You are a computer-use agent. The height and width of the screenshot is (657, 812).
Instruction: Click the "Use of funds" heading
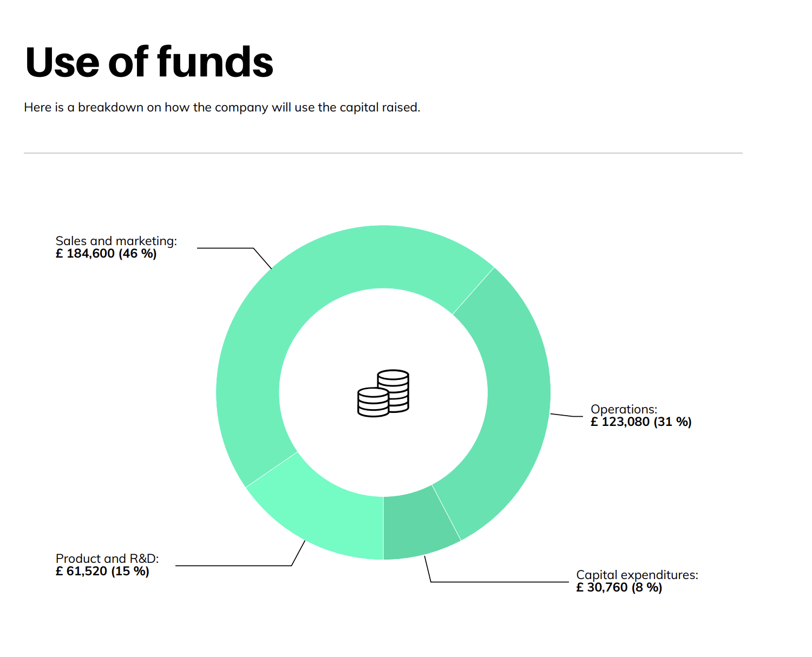coord(149,62)
